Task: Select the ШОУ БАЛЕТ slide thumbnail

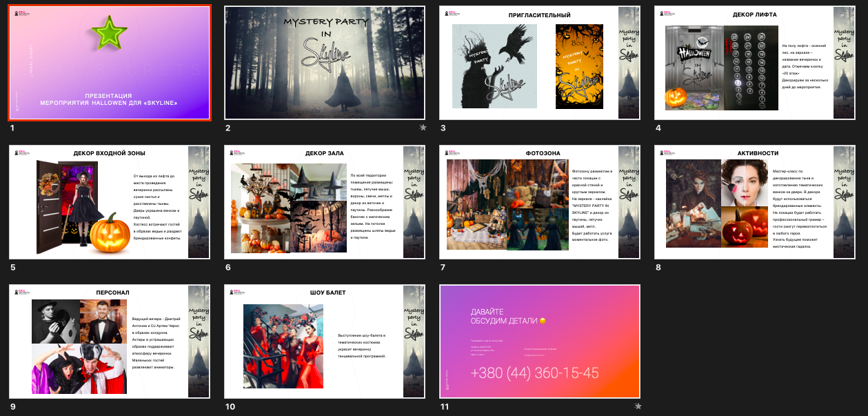Action: point(325,341)
